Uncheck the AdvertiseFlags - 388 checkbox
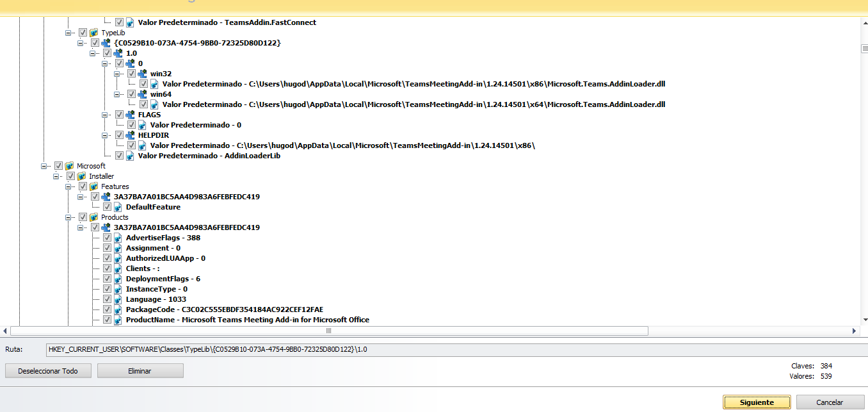Screen dimensions: 868x412 click(107, 238)
